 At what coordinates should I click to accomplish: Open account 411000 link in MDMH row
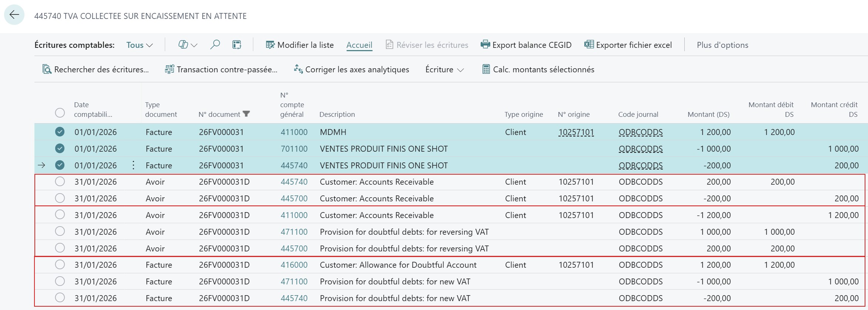[294, 132]
